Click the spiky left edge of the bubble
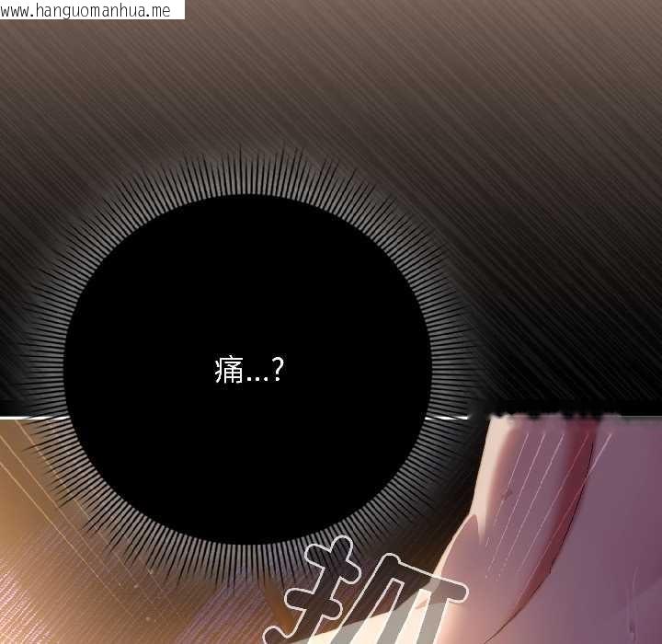The height and width of the screenshot is (644, 662). click(51, 368)
